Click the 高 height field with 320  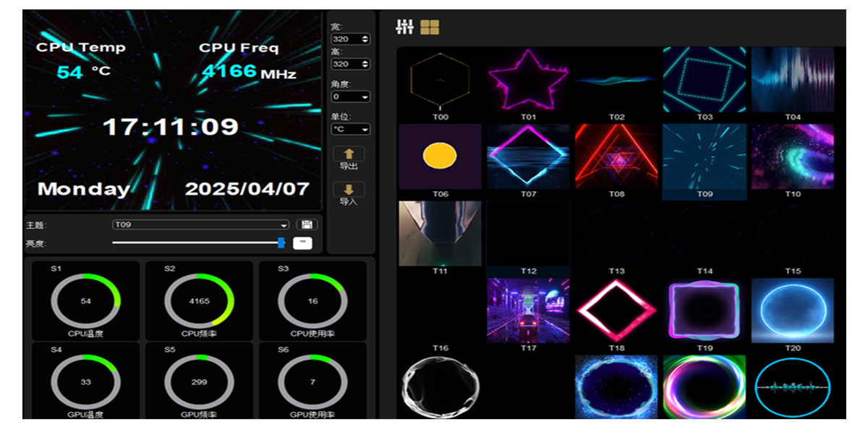click(351, 64)
